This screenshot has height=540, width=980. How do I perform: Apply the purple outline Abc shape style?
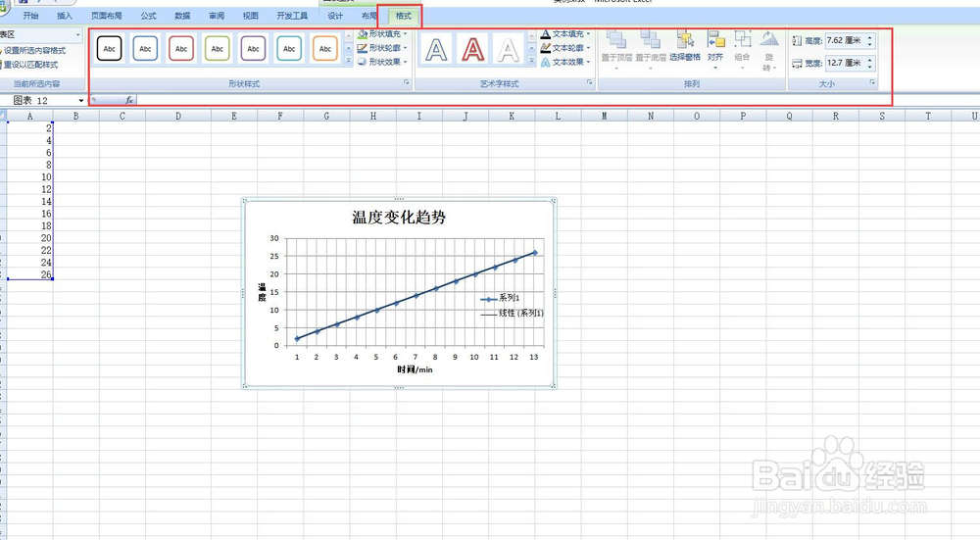(x=253, y=48)
